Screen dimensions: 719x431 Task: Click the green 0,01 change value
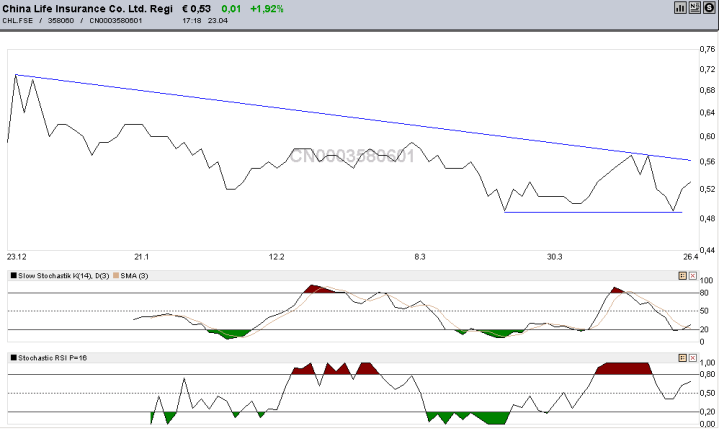pos(231,9)
